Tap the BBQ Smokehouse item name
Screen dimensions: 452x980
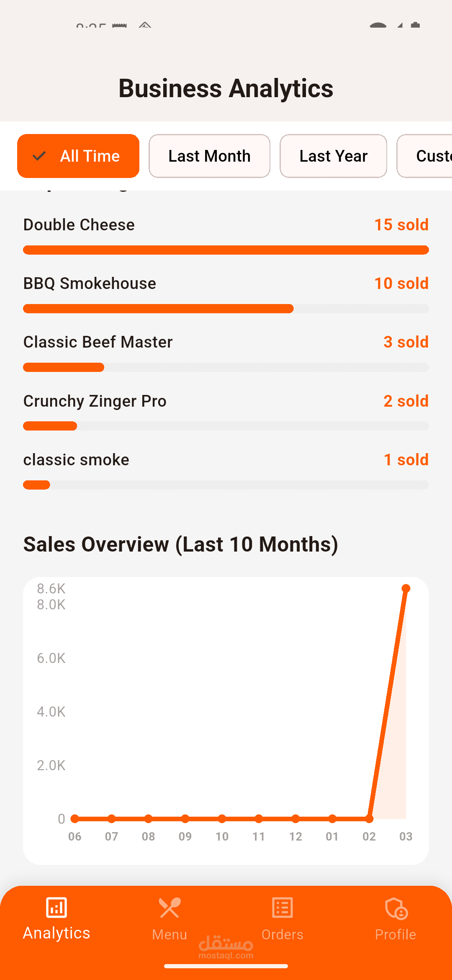(x=90, y=284)
